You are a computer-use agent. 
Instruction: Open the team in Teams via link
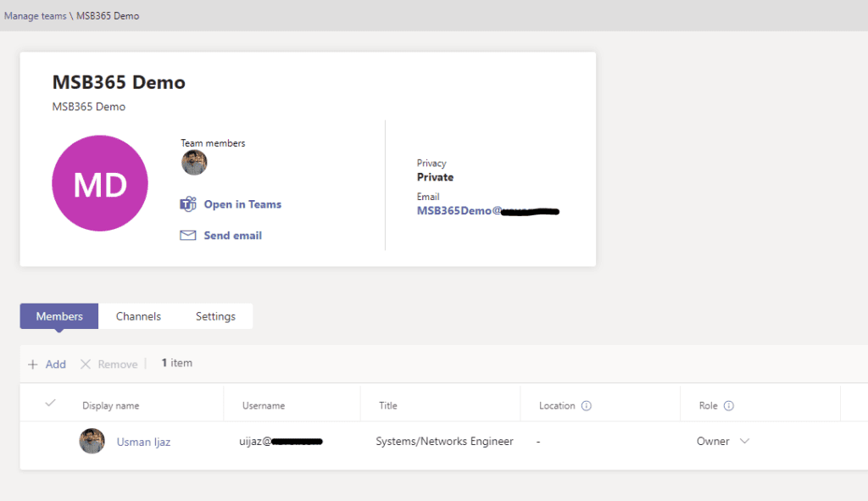click(x=242, y=204)
